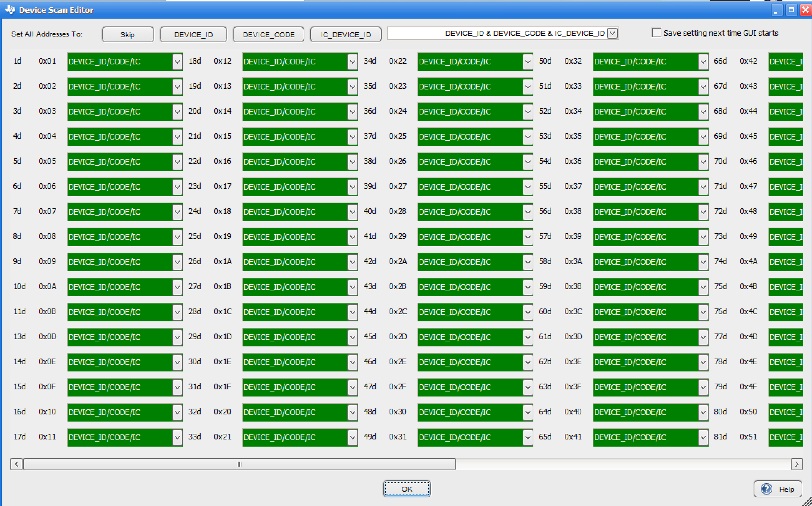The width and height of the screenshot is (812, 506).
Task: Open dropdown for address 0x1F
Action: pos(353,387)
